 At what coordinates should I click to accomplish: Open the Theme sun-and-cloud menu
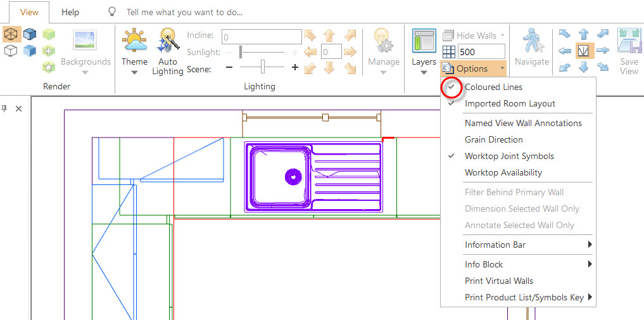pyautogui.click(x=134, y=52)
